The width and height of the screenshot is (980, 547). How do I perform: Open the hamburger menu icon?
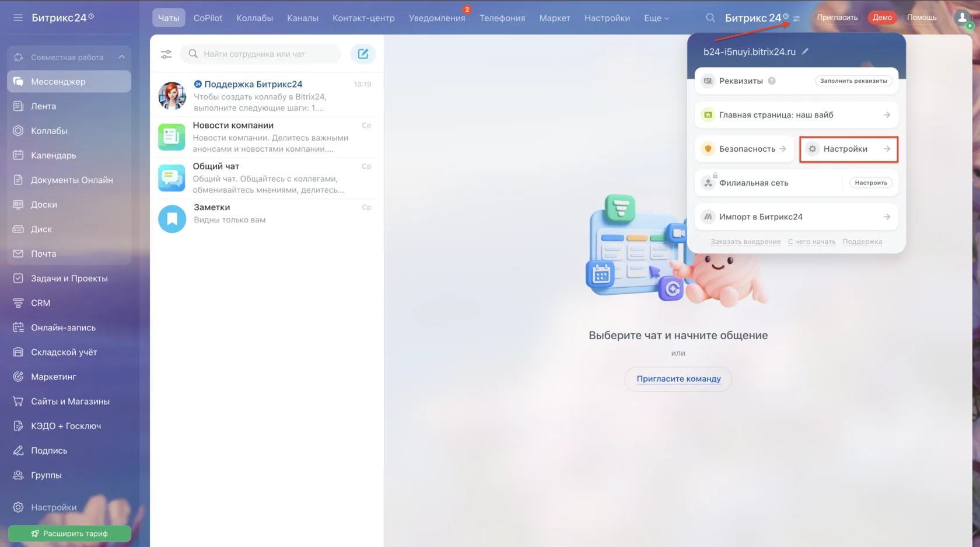coord(18,18)
